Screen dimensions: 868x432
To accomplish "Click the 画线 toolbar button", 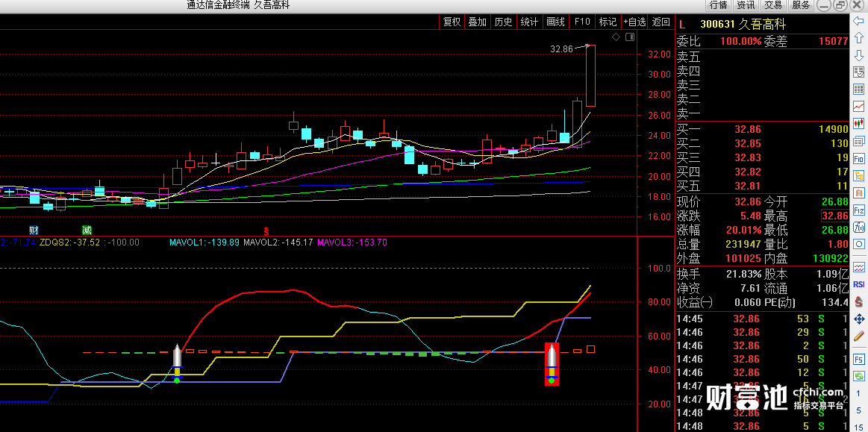I will tap(556, 22).
